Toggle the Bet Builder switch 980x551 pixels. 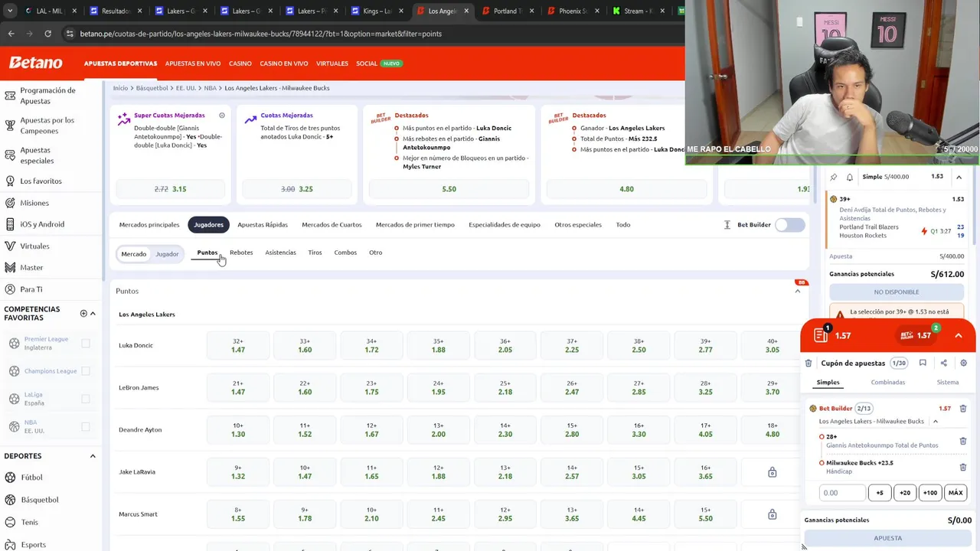[789, 225]
